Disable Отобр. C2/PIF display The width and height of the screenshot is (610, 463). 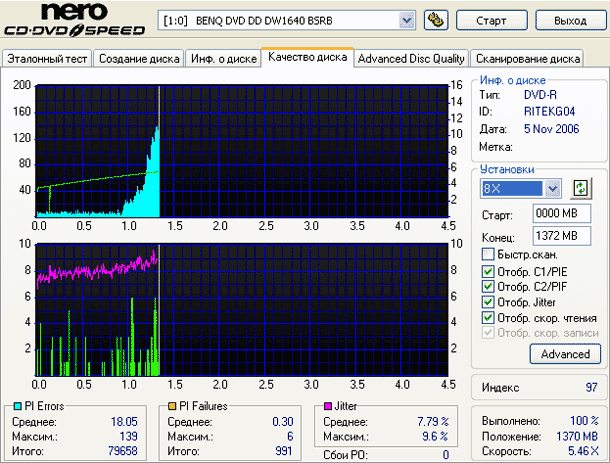[x=488, y=287]
